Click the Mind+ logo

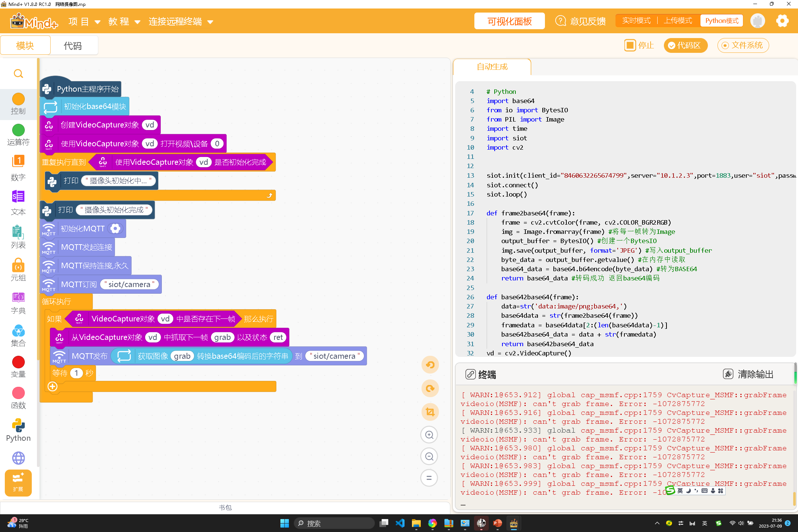point(34,21)
